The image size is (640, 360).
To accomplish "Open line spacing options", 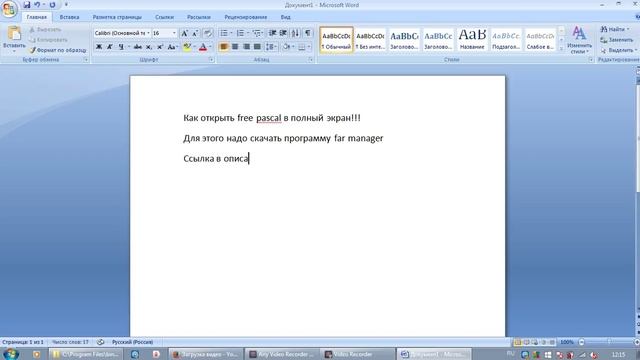I will (x=271, y=47).
